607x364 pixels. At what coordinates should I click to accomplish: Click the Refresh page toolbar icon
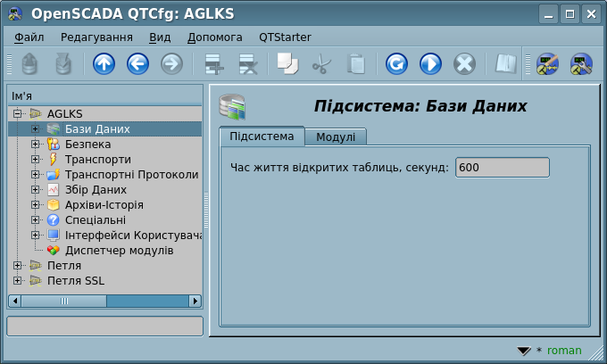click(x=396, y=64)
